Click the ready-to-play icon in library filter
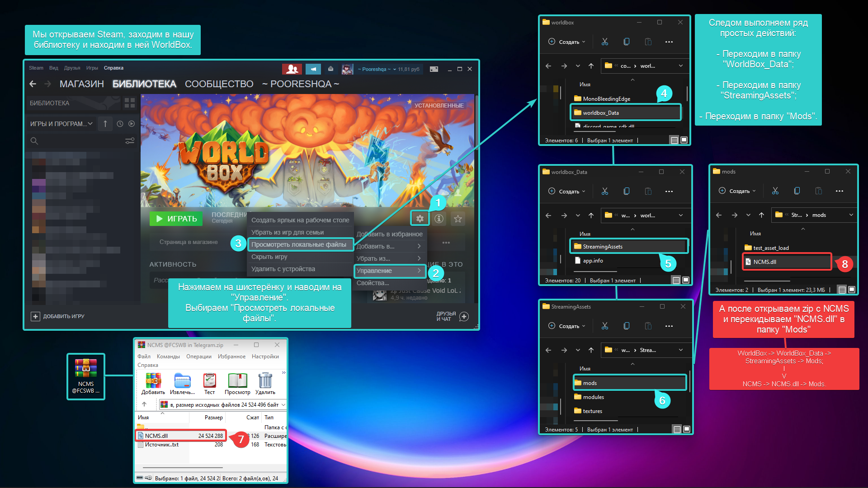 click(x=132, y=124)
